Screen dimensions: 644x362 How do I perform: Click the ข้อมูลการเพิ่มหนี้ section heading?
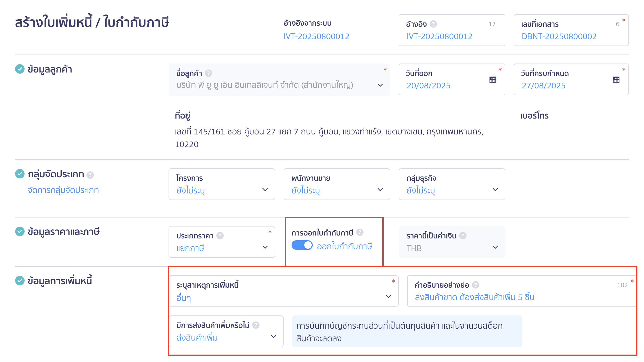[60, 280]
